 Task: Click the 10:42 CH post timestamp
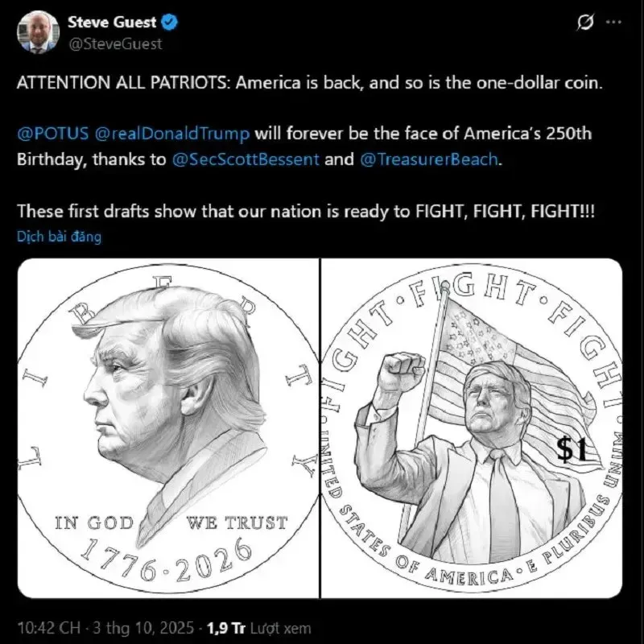click(x=48, y=628)
